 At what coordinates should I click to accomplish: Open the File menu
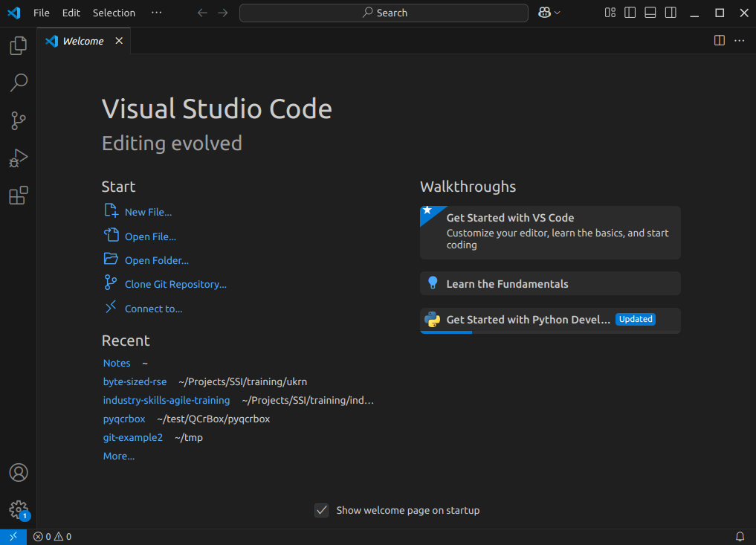[41, 13]
